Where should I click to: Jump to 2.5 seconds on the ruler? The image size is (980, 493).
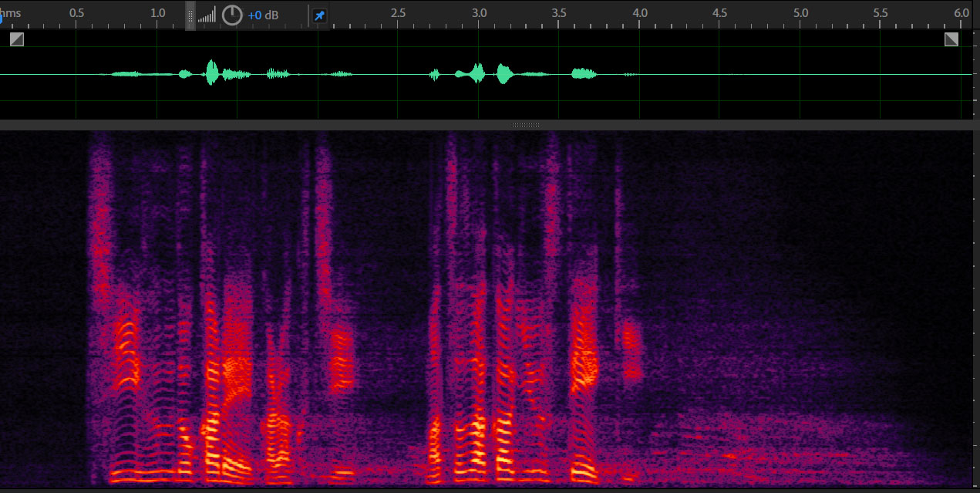[x=398, y=13]
